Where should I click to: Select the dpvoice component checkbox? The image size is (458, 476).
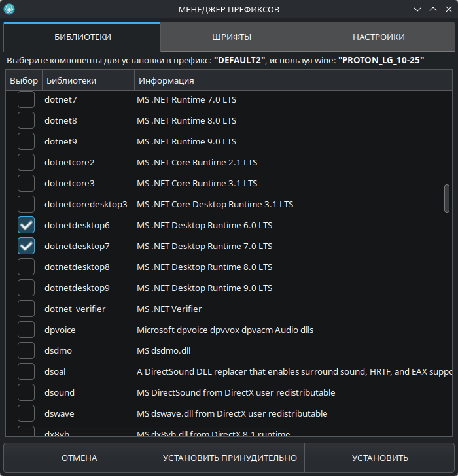pos(26,330)
